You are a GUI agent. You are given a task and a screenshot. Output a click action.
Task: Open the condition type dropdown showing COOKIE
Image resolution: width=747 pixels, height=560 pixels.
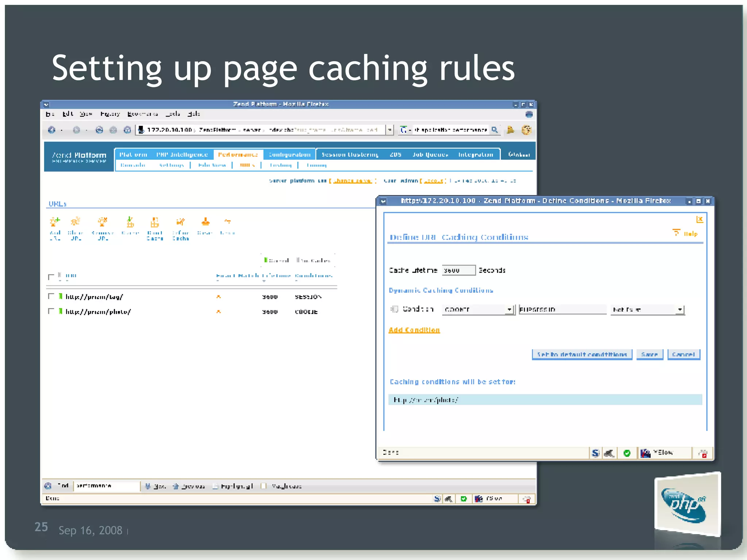pos(478,310)
